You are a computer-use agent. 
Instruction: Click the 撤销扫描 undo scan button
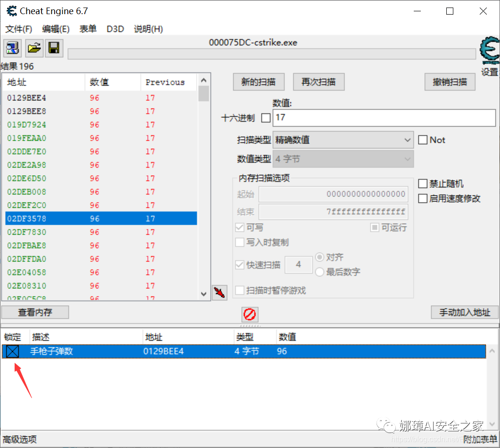click(450, 82)
